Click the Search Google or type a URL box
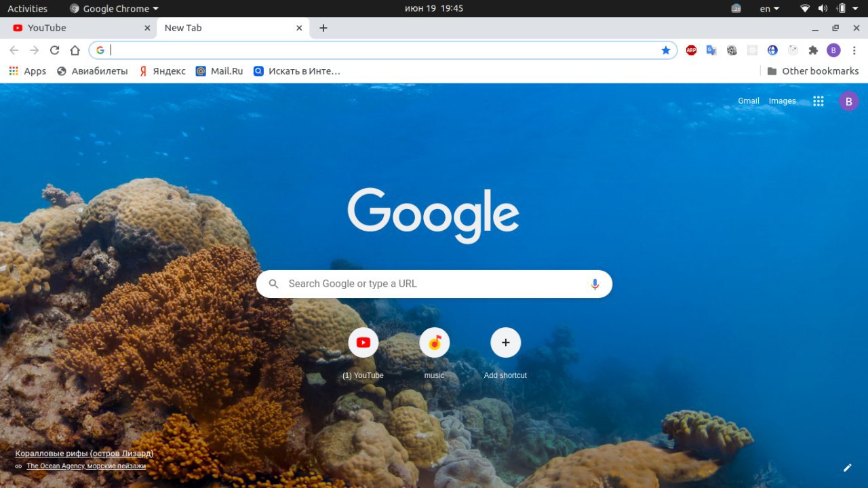This screenshot has height=488, width=868. 434,284
